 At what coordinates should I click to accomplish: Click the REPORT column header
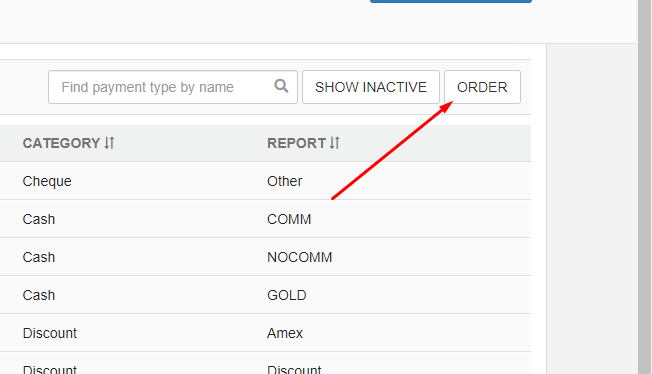click(x=296, y=143)
